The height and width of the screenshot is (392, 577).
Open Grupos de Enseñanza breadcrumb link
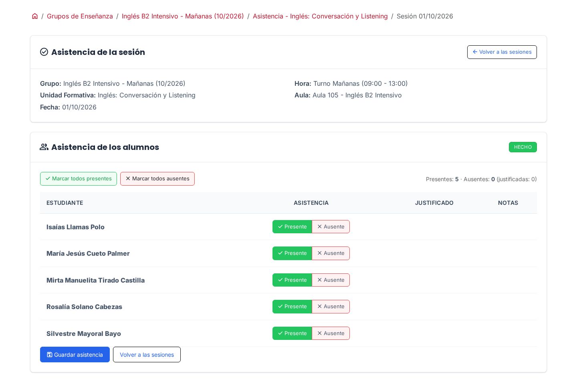coord(80,16)
